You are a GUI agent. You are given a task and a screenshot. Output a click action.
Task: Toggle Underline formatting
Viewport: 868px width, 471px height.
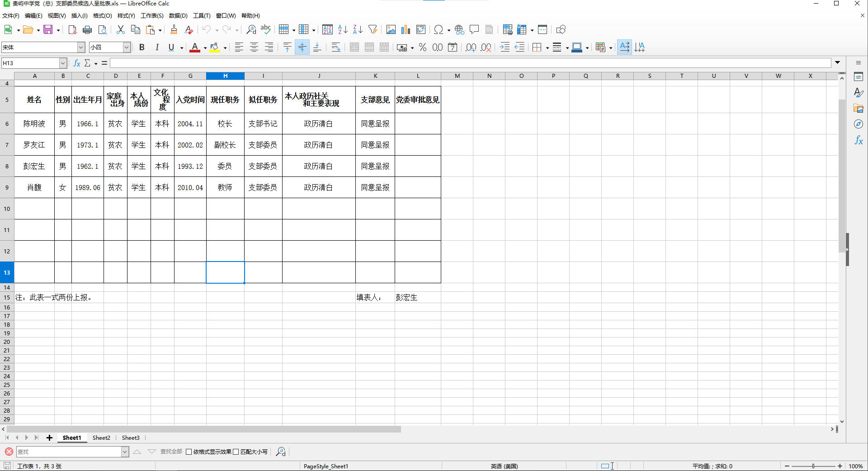pos(171,48)
